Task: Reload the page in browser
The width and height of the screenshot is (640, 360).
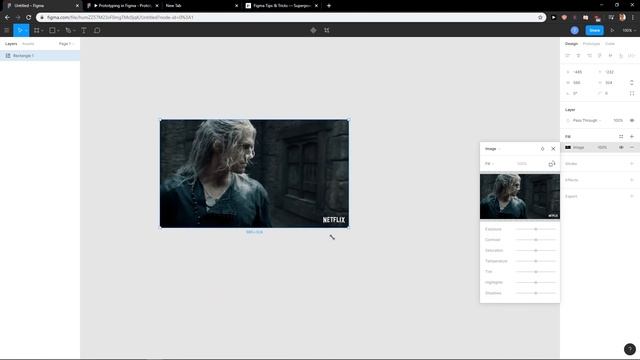Action: [28, 18]
